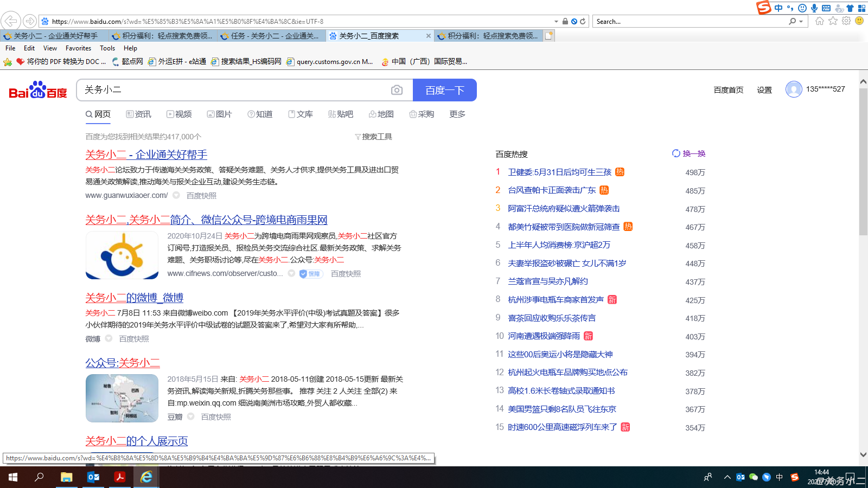Open hot search '卫健委:5月31日后均可生三孩'
This screenshot has width=868, height=488.
[x=559, y=172]
